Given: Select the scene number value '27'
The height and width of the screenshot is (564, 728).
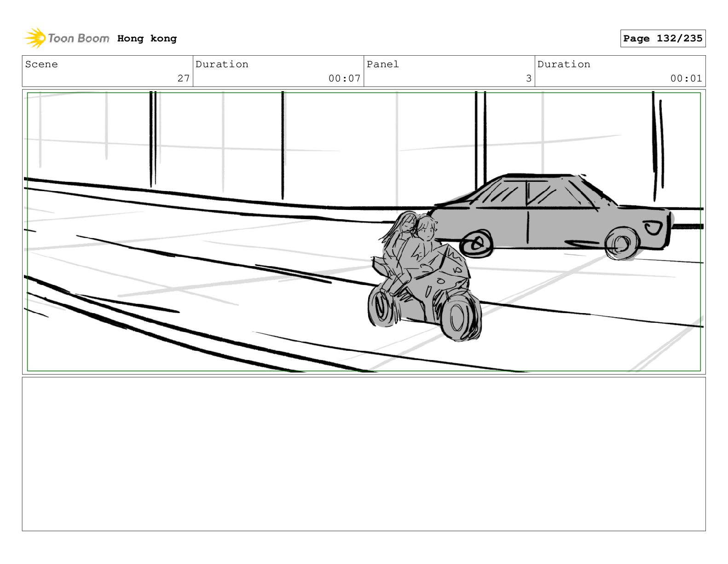Looking at the screenshot, I should coord(184,78).
